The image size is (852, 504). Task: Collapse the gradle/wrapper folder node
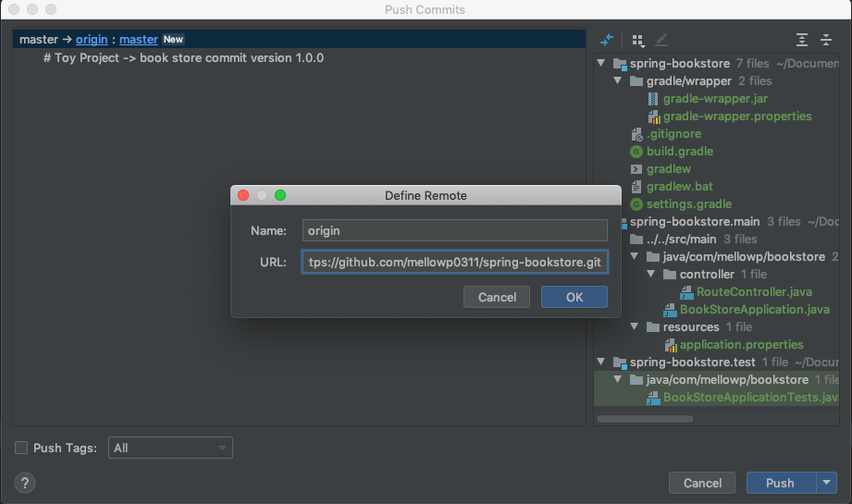[618, 80]
